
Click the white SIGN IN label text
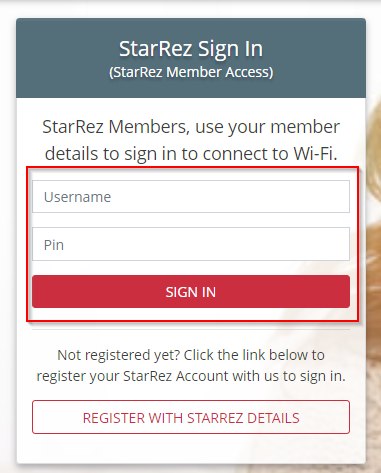[x=191, y=292]
